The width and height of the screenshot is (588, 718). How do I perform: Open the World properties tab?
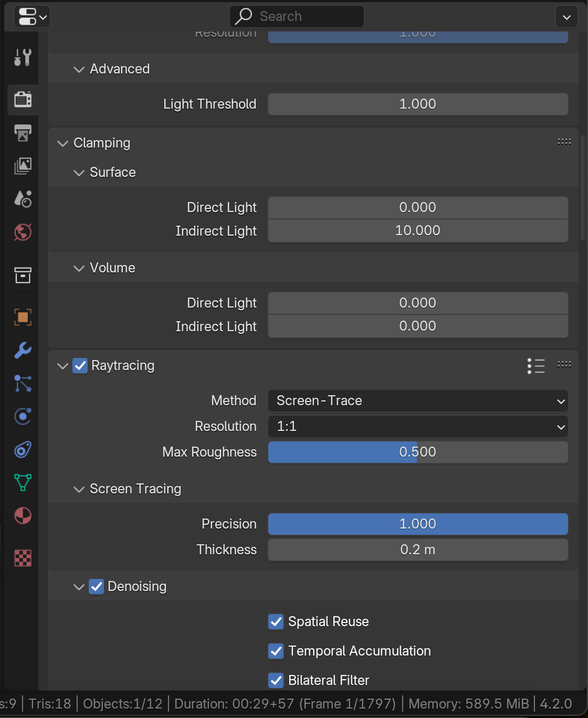pos(23,232)
